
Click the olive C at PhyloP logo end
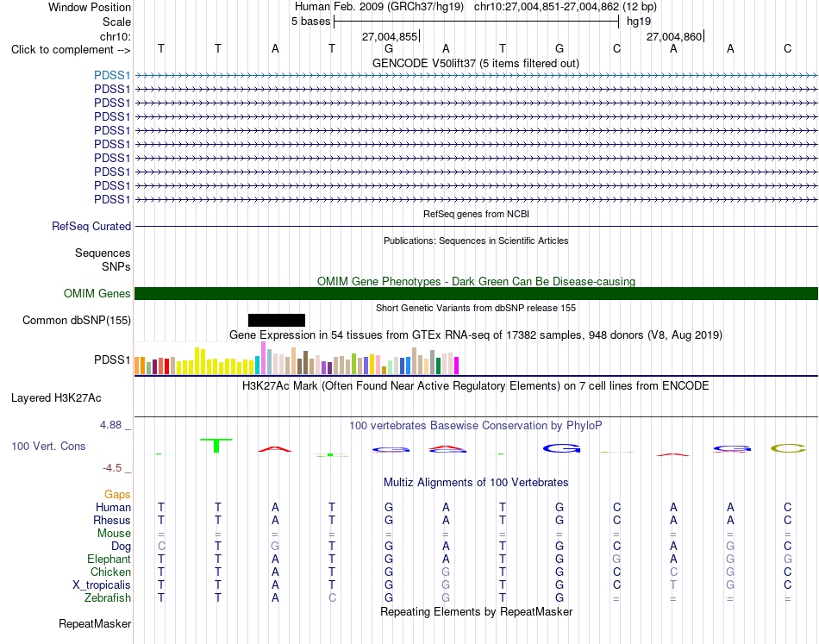click(788, 448)
